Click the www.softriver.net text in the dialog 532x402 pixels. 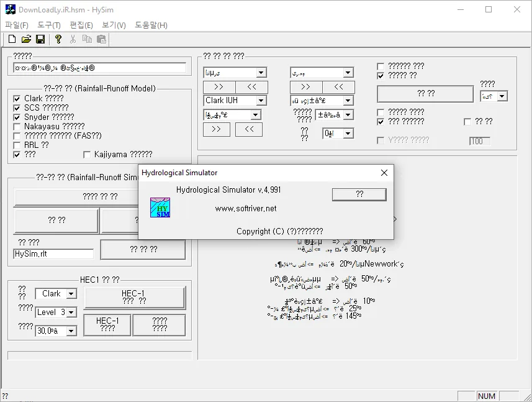point(246,209)
